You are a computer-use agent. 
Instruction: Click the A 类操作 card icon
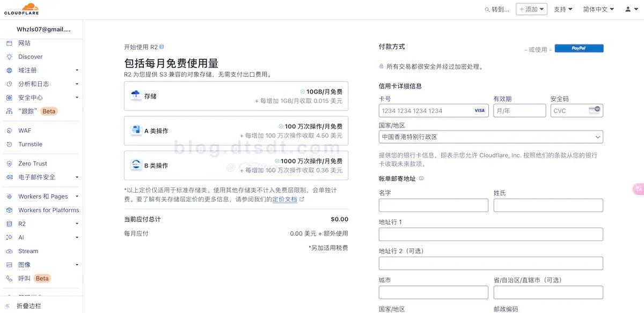pyautogui.click(x=136, y=130)
